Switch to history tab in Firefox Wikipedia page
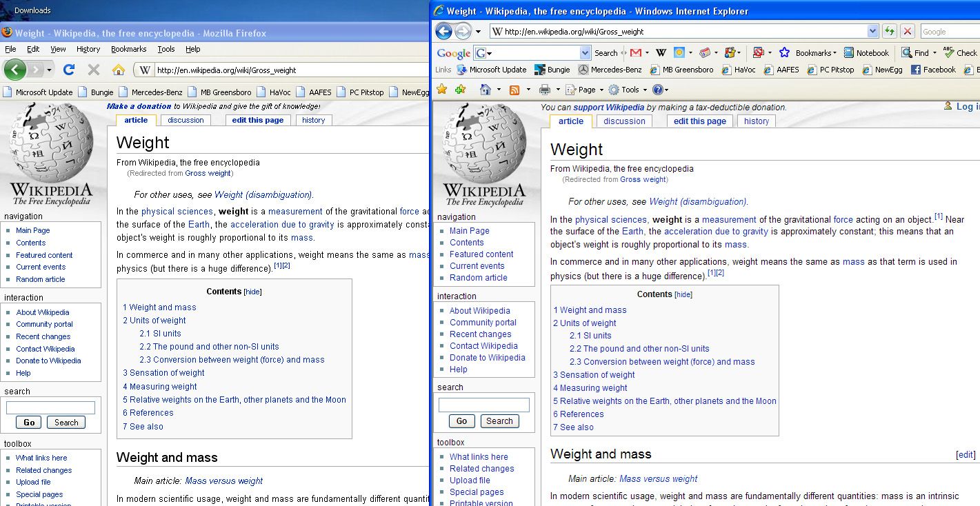The width and height of the screenshot is (980, 506). [313, 120]
